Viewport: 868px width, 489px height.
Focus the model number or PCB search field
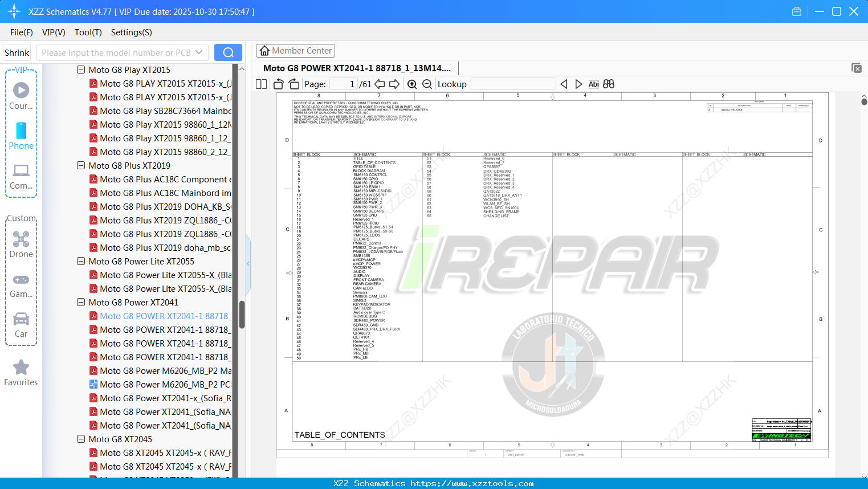tap(116, 52)
